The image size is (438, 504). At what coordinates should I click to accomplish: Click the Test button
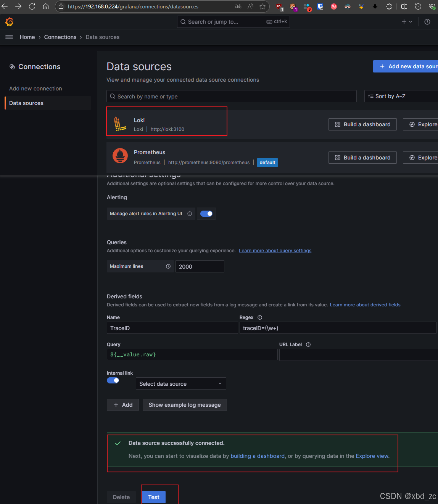pyautogui.click(x=154, y=497)
